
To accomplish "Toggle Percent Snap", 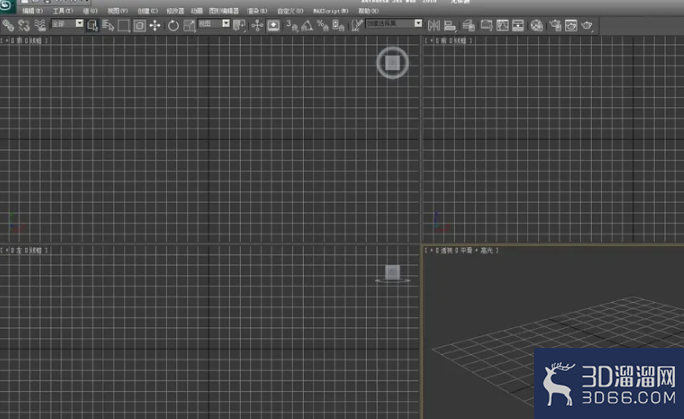I will point(323,25).
